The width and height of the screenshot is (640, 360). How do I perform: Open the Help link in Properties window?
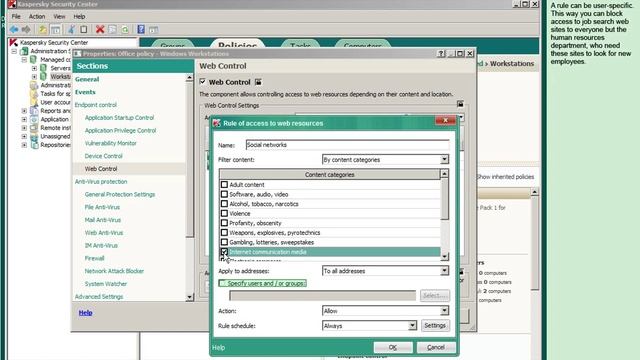click(x=85, y=313)
